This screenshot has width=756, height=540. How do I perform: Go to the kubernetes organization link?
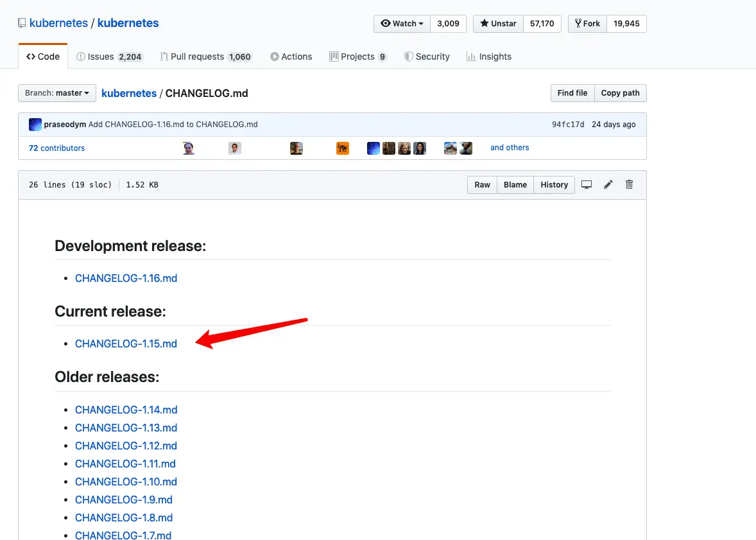(x=58, y=23)
